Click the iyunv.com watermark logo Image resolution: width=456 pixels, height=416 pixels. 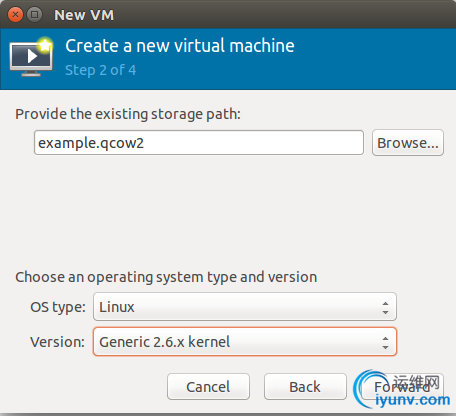402,390
